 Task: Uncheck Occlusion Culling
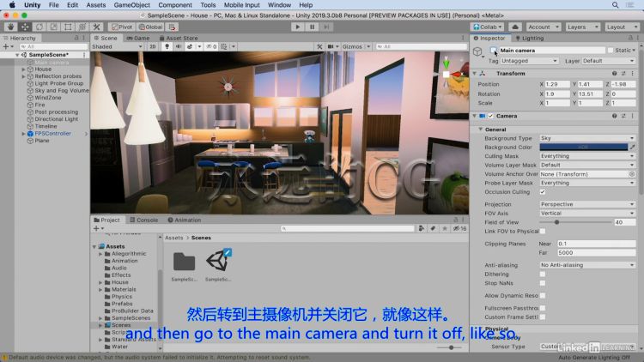pos(543,191)
